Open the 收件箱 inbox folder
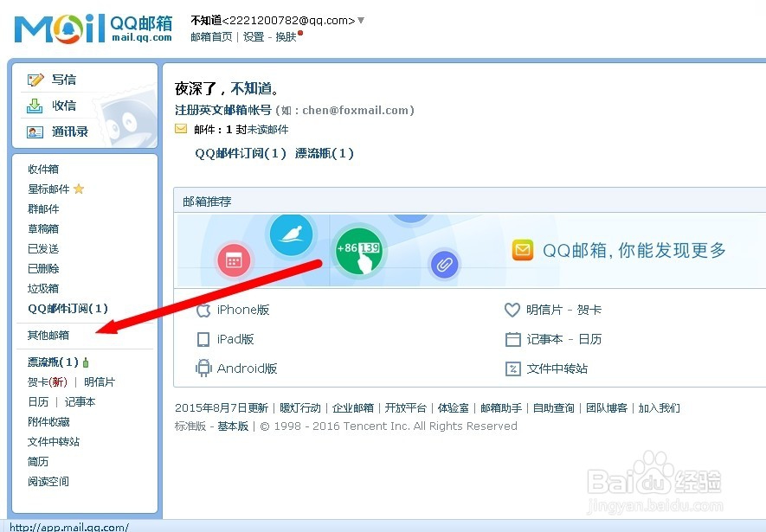The image size is (766, 532). (43, 169)
